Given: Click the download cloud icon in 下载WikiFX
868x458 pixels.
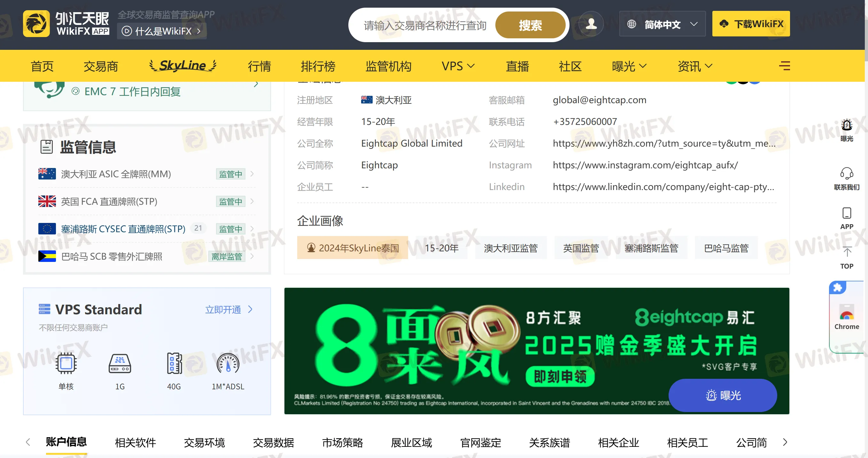Looking at the screenshot, I should [x=724, y=24].
